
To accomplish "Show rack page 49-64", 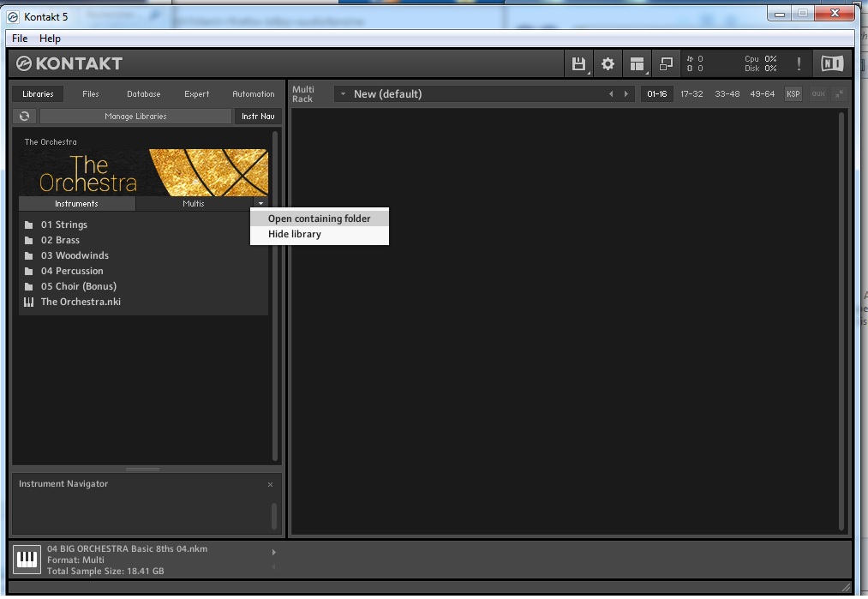I will (x=763, y=94).
